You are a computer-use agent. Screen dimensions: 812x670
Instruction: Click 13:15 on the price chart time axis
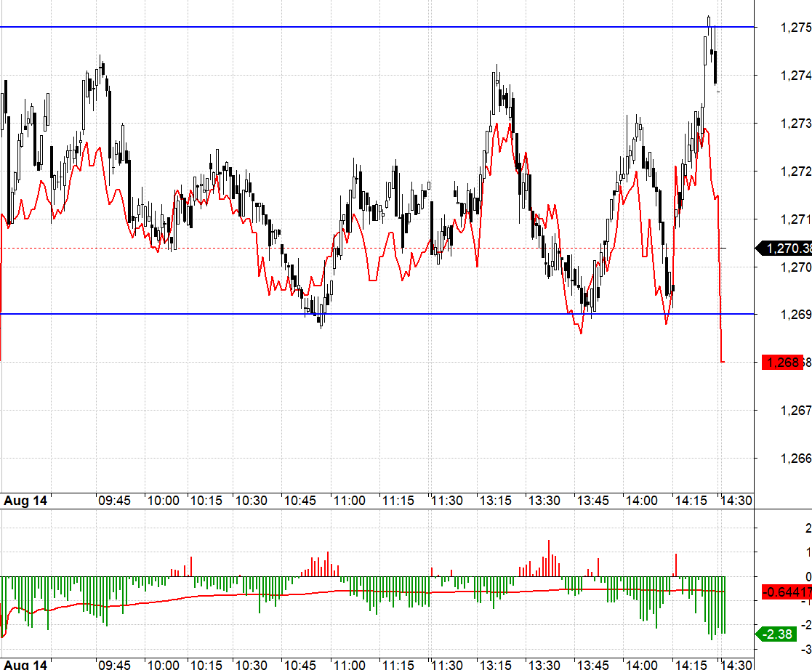(x=495, y=501)
